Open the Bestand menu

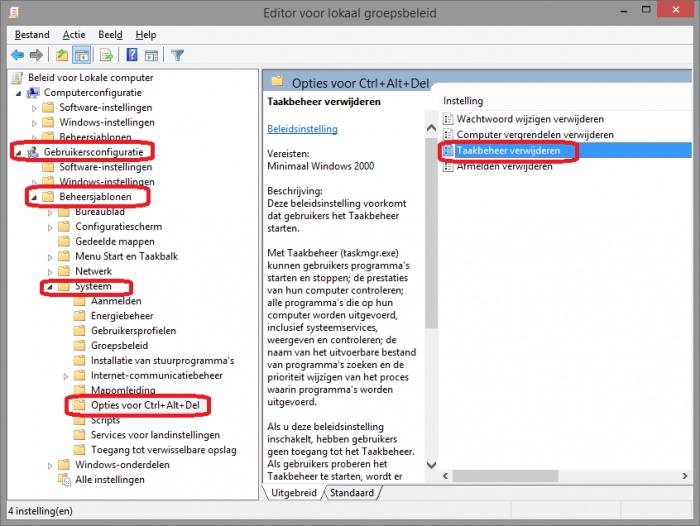click(x=32, y=35)
